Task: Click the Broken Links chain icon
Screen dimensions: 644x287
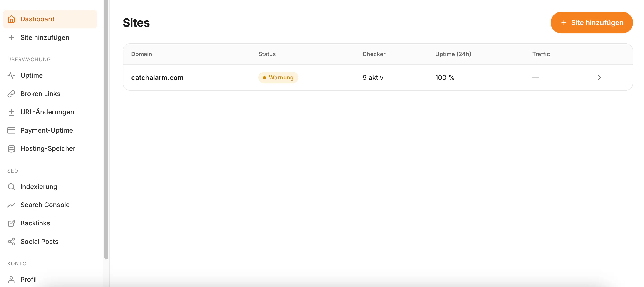Action: (x=11, y=94)
